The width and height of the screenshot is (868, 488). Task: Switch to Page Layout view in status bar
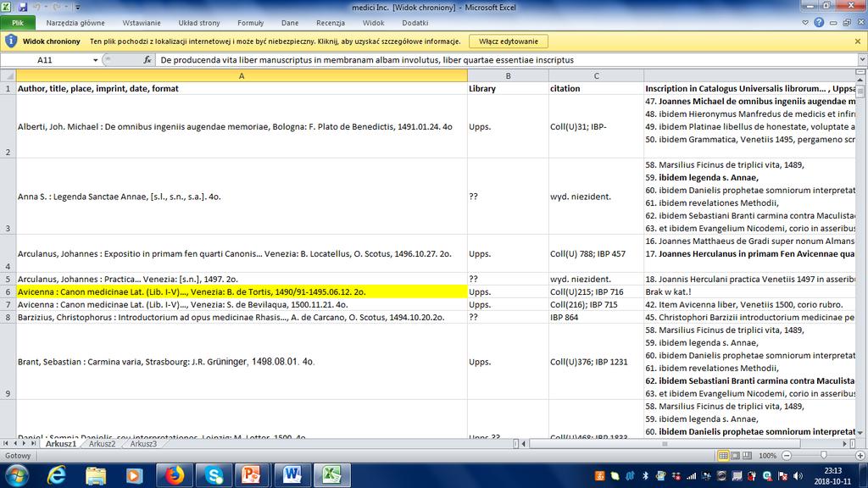click(735, 455)
